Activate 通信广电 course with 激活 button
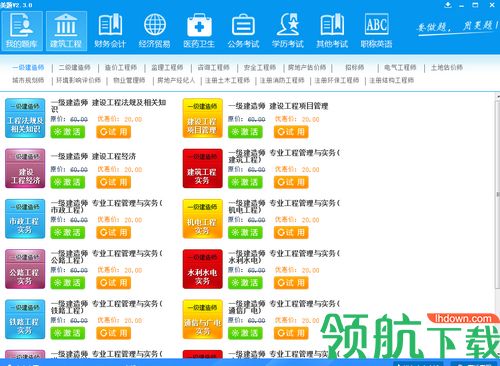The width and height of the screenshot is (500, 366). [x=245, y=333]
